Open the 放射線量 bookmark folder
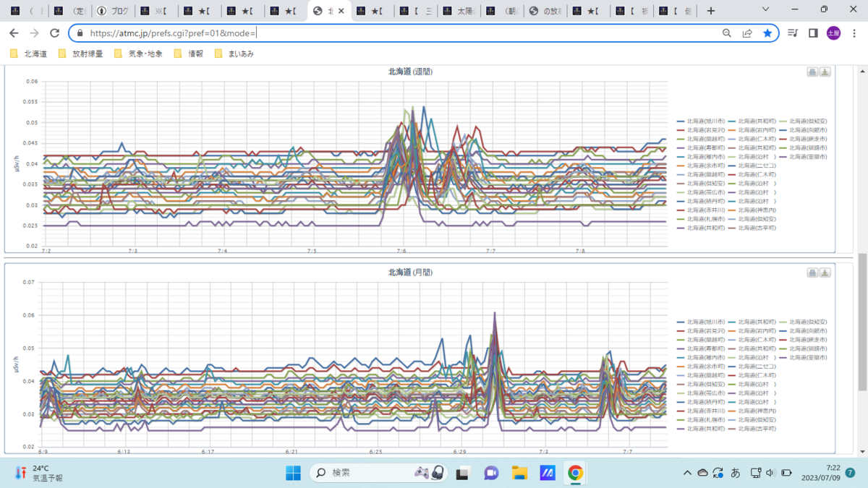This screenshot has height=488, width=868. (x=80, y=53)
